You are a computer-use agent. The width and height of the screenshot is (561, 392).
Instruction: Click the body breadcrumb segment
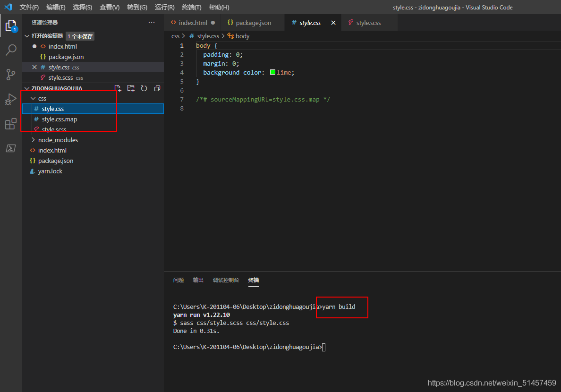coord(242,36)
